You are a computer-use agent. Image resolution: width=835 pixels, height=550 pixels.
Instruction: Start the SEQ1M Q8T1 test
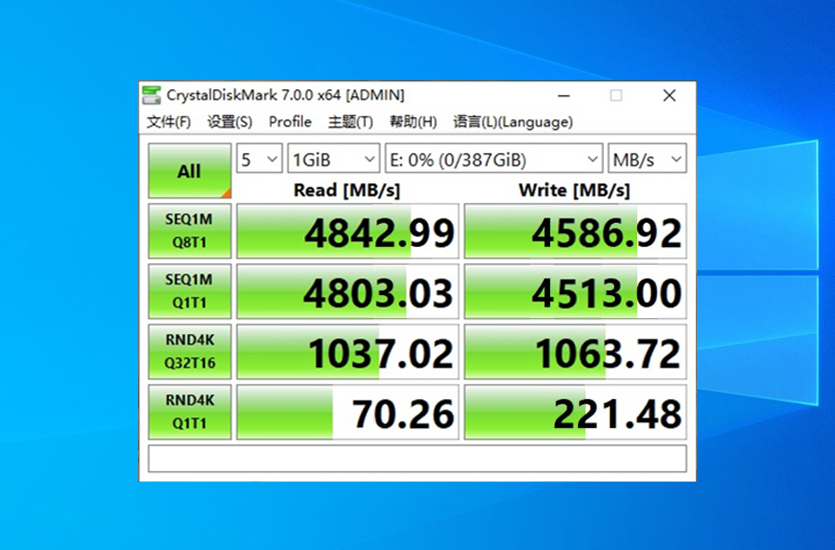click(190, 231)
